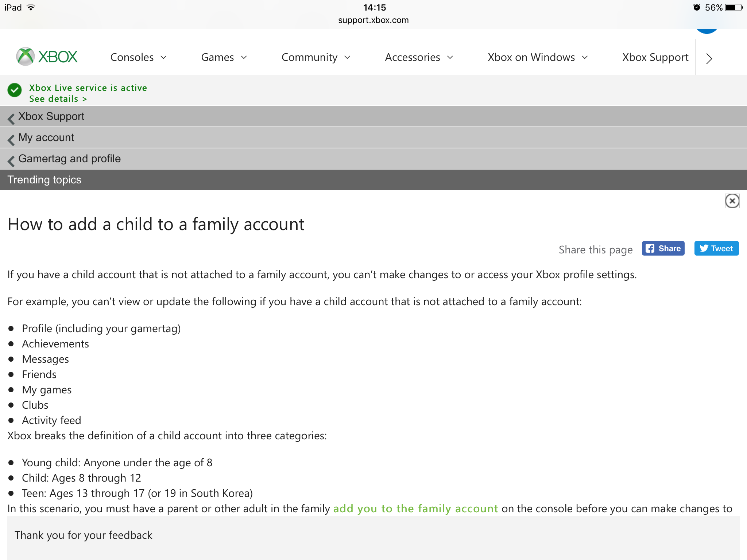Go back via My account chevron

pos(11,140)
